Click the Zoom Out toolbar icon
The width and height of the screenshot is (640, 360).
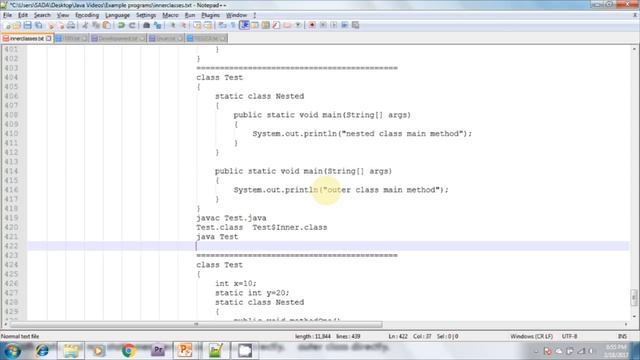pos(184,25)
